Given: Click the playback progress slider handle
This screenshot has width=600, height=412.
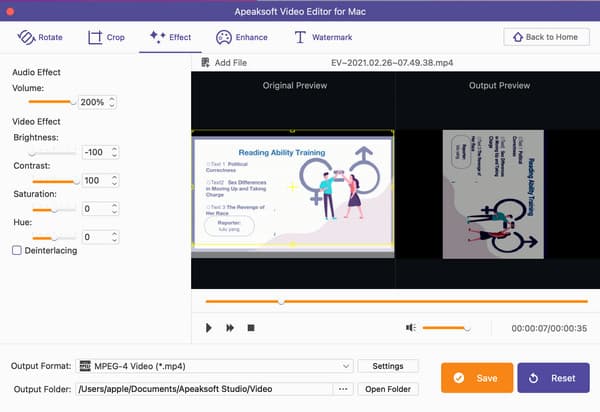Looking at the screenshot, I should pyautogui.click(x=281, y=302).
